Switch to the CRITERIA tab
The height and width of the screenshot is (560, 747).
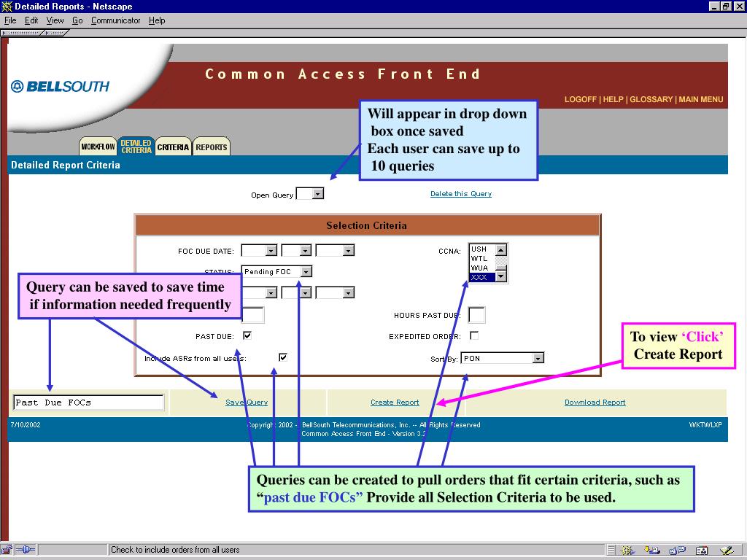point(173,147)
